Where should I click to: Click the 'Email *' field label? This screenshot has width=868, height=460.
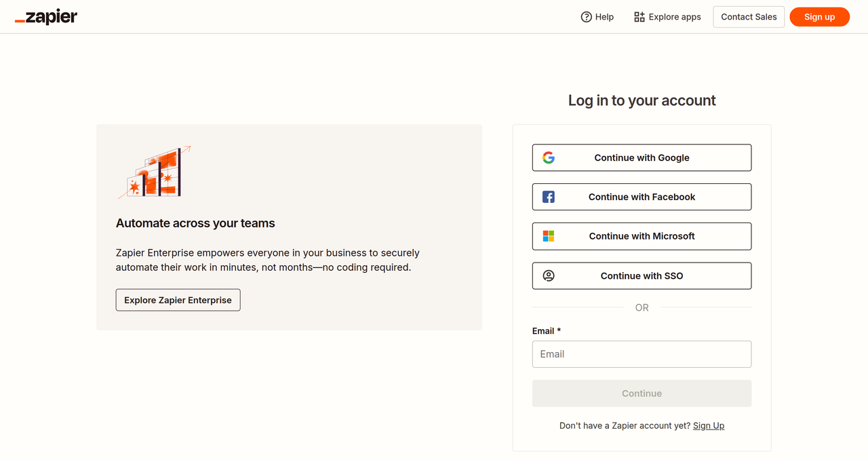[x=547, y=331]
